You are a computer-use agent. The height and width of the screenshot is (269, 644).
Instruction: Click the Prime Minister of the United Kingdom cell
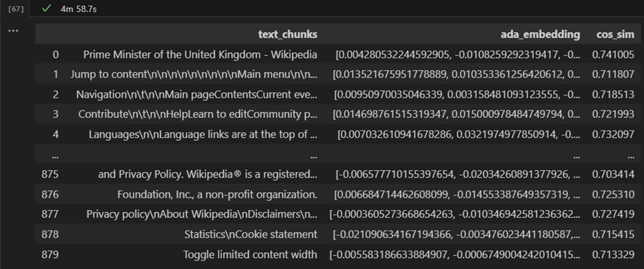(x=200, y=54)
